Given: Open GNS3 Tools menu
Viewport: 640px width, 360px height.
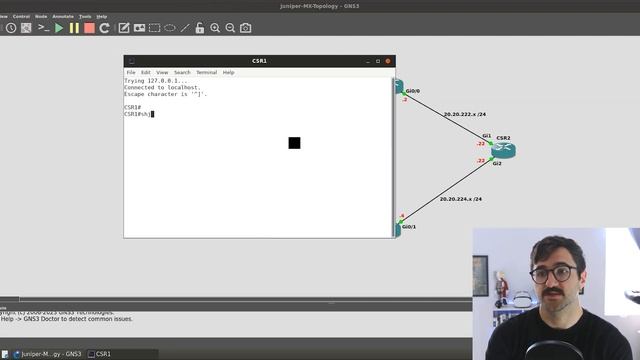Looking at the screenshot, I should coord(85,17).
